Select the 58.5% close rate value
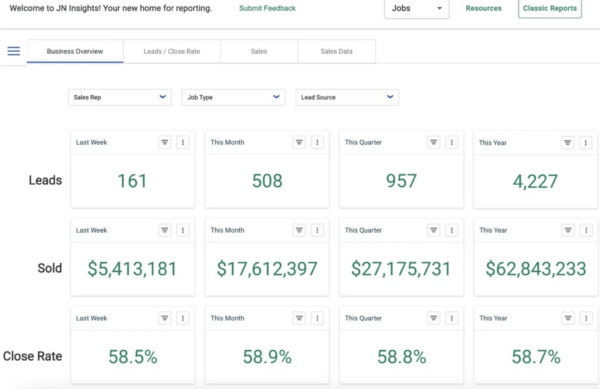600x389 pixels. pyautogui.click(x=133, y=357)
